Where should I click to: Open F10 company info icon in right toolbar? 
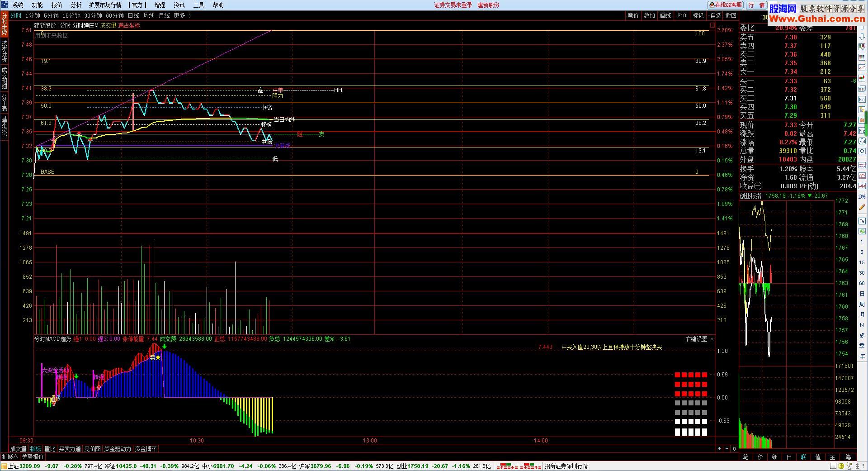pos(862,99)
